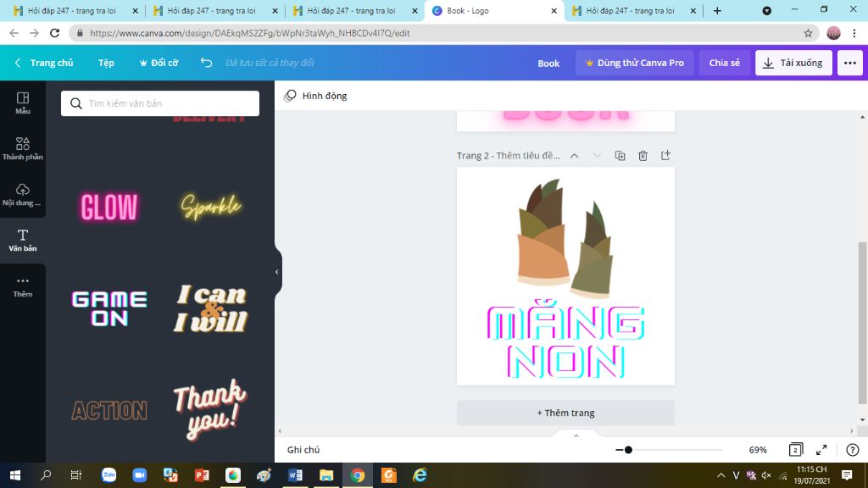The image size is (868, 488).
Task: Open the Nội dung uploads panel
Action: tap(23, 195)
